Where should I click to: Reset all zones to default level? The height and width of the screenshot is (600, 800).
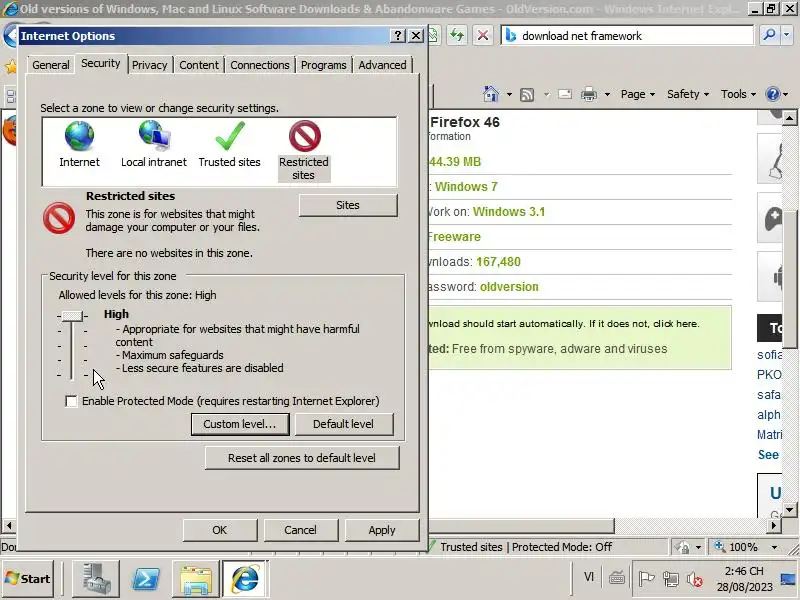tap(302, 458)
